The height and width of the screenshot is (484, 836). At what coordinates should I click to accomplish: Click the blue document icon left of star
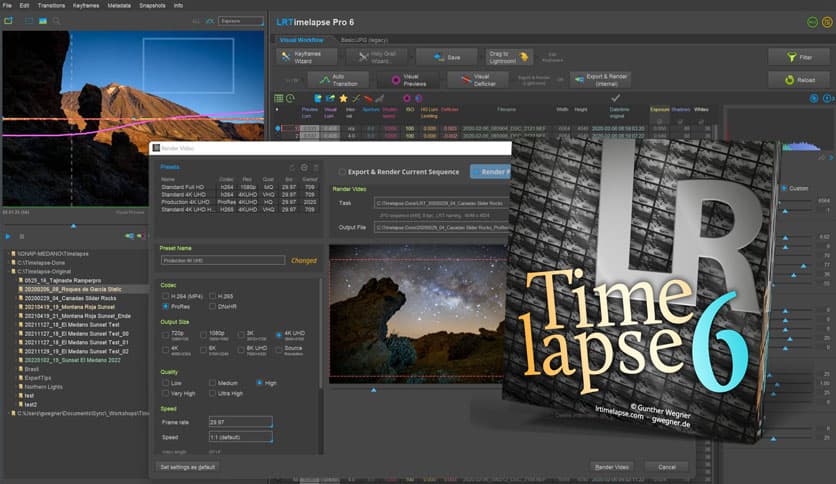(x=318, y=98)
